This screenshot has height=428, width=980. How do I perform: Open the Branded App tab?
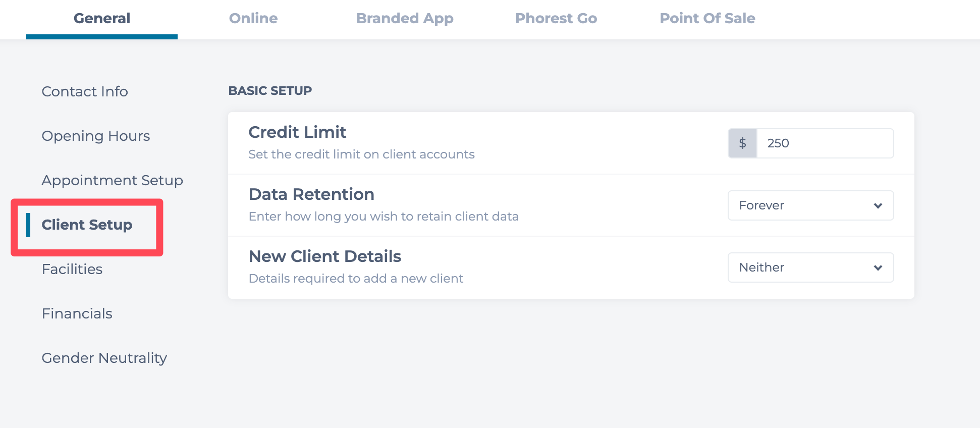(404, 19)
